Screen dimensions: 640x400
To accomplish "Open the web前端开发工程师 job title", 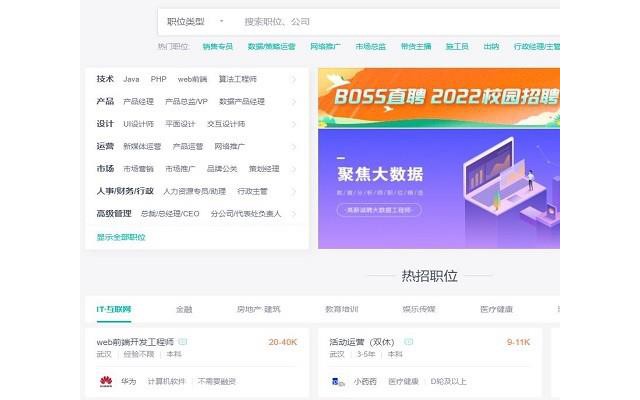I will [x=135, y=342].
